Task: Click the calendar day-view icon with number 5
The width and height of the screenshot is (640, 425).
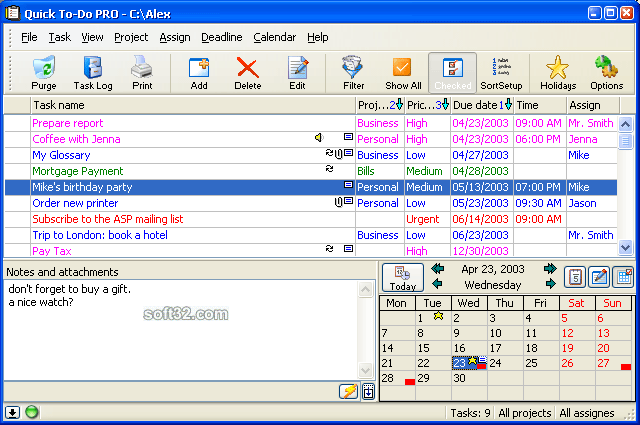Action: point(575,277)
